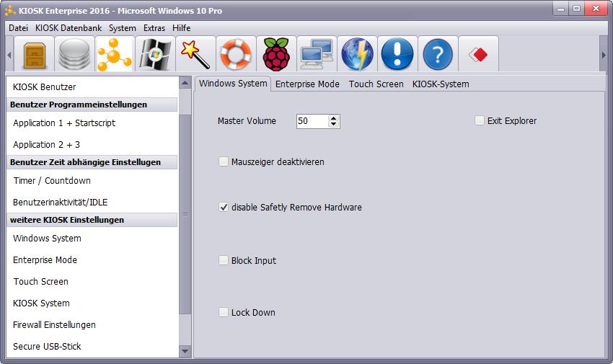Click sidebar scrollbar down arrow
Image resolution: width=613 pixels, height=364 pixels.
[x=185, y=351]
